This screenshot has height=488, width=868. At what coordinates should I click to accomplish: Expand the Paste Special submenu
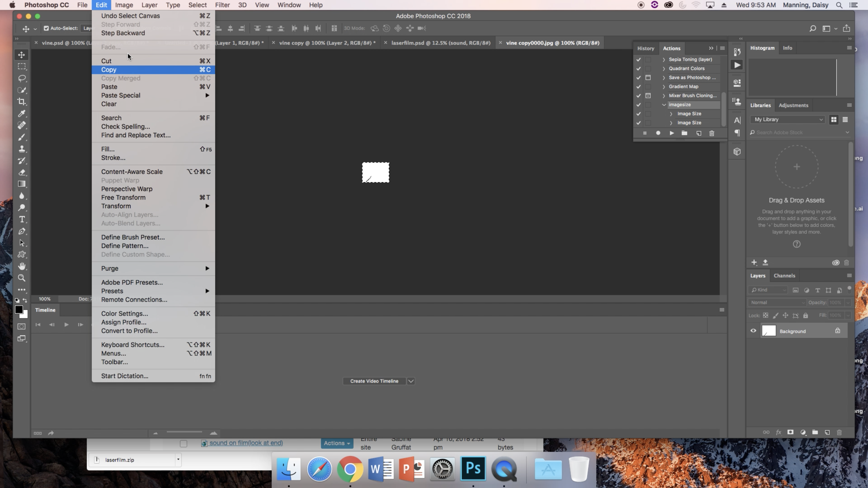pyautogui.click(x=120, y=95)
